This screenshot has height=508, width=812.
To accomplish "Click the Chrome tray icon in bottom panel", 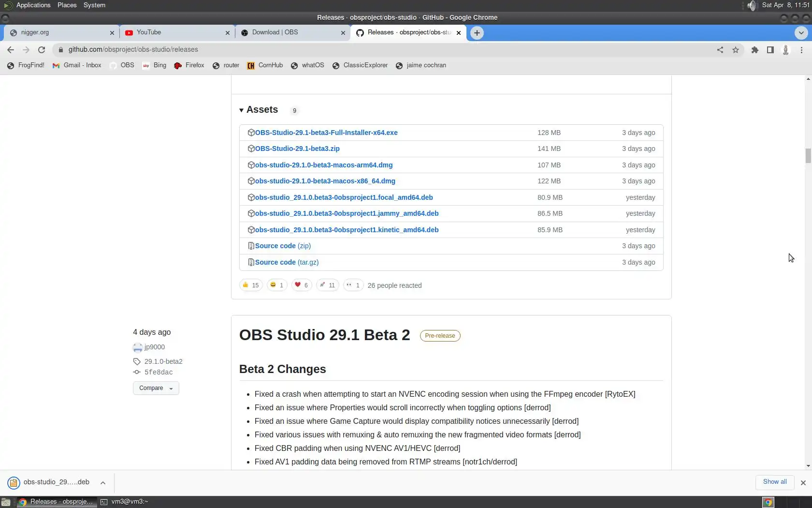I will (768, 502).
